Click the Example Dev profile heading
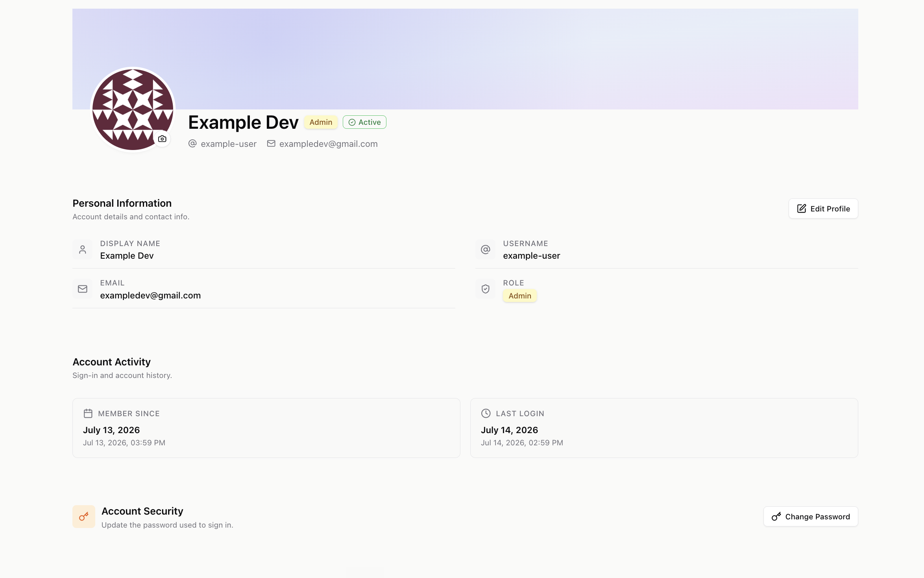The height and width of the screenshot is (578, 924). point(243,122)
